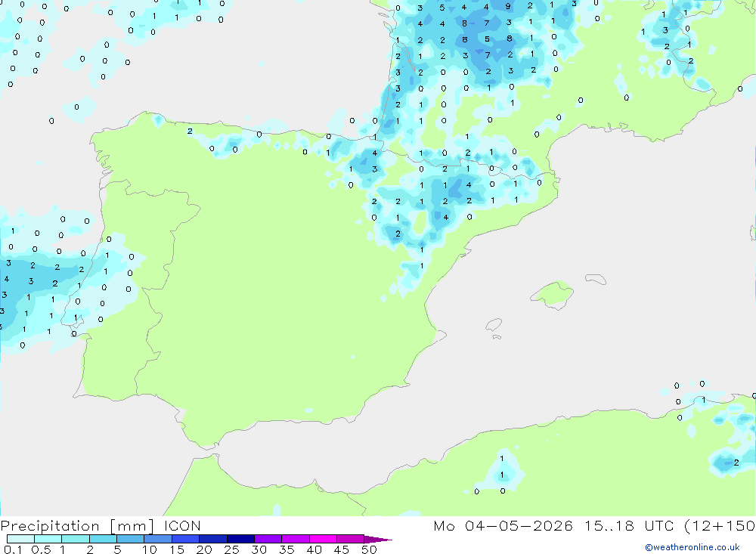This screenshot has height=554, width=756.
Task: Choose the 15–20 mm legend swatch
Action: coord(186,539)
